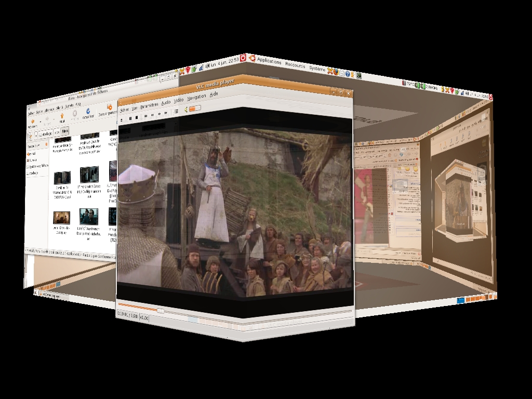Screen dimensions: 532x399
Task: Click the red power button in panel
Action: (243, 58)
